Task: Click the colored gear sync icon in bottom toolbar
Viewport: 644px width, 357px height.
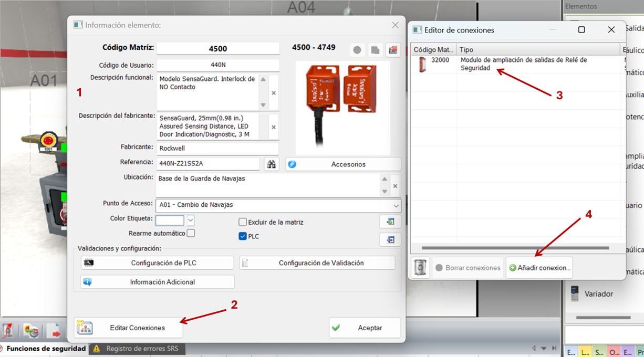Action: 31,330
